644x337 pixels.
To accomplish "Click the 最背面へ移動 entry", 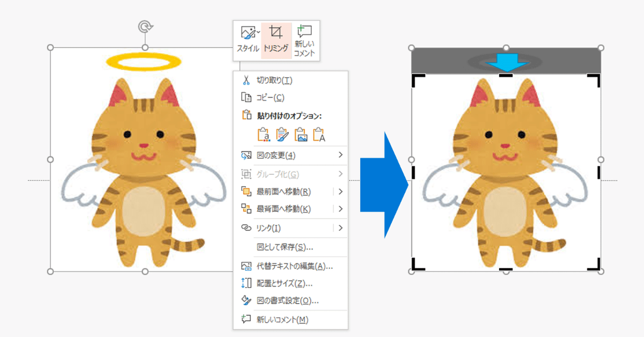I will 279,209.
